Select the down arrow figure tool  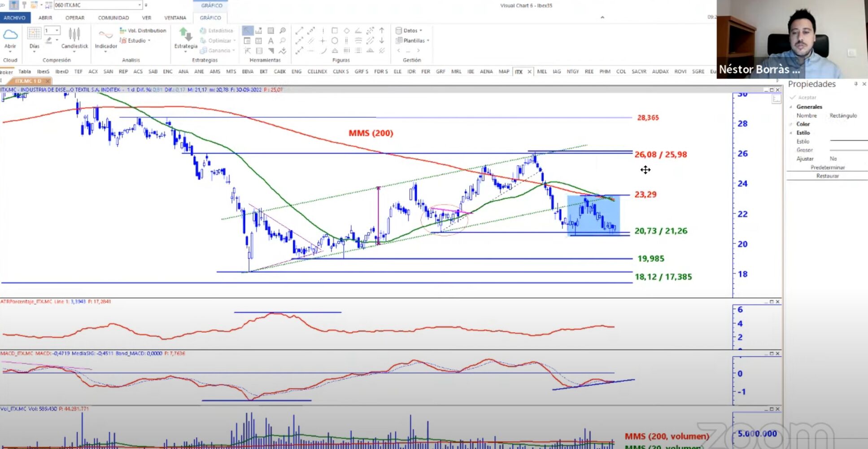(382, 41)
